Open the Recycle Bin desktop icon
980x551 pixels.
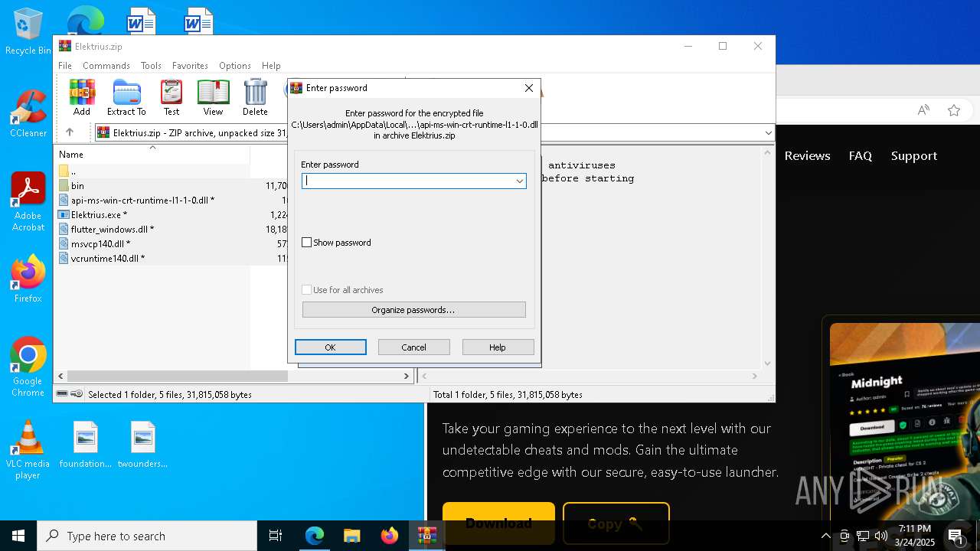tap(28, 31)
